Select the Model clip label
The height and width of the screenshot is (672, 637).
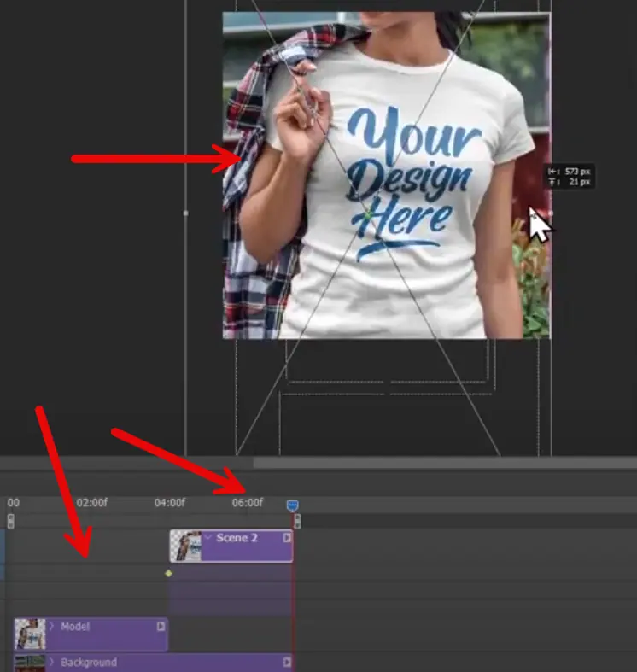coord(75,626)
